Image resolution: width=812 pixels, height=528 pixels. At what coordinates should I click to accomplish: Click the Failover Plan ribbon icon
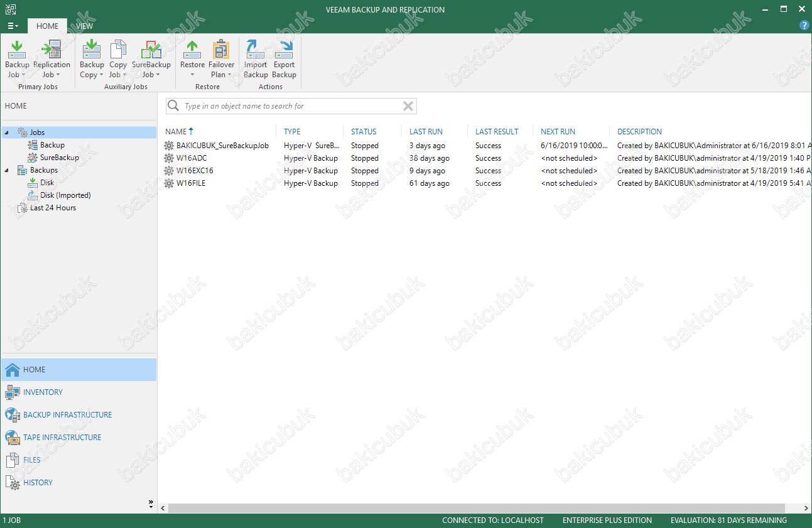tap(221, 49)
